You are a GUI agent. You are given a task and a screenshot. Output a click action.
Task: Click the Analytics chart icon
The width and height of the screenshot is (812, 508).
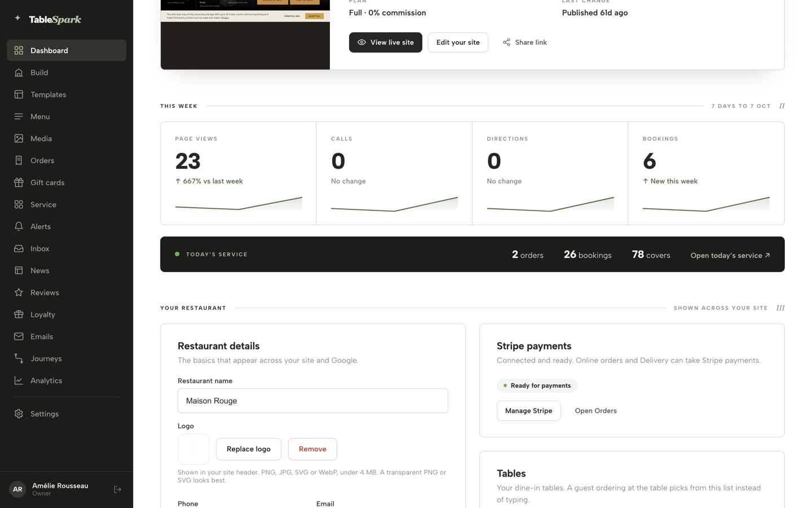pos(19,381)
